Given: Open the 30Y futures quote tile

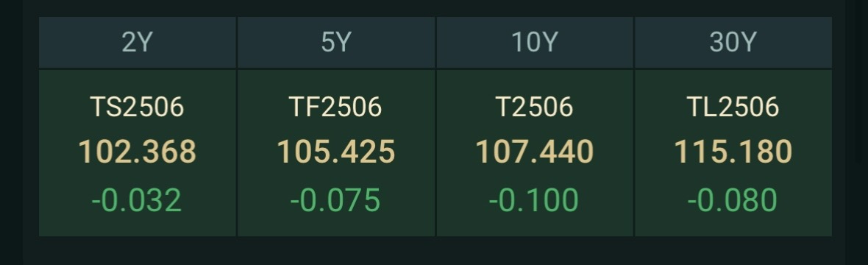Looking at the screenshot, I should [x=733, y=153].
